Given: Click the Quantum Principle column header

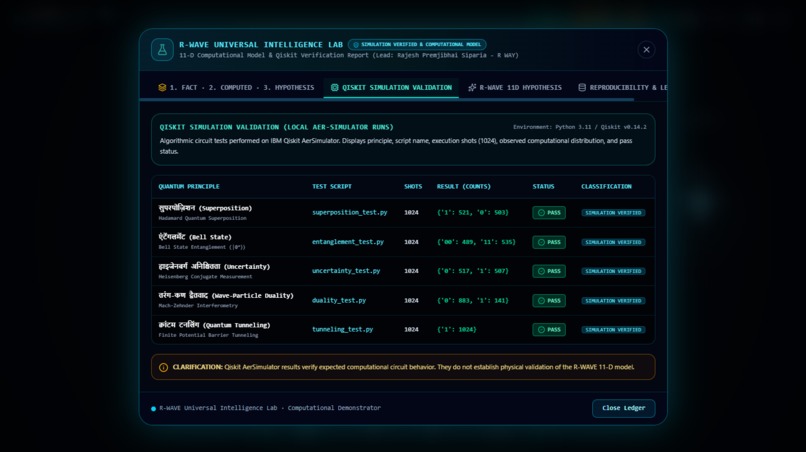Looking at the screenshot, I should coord(189,187).
